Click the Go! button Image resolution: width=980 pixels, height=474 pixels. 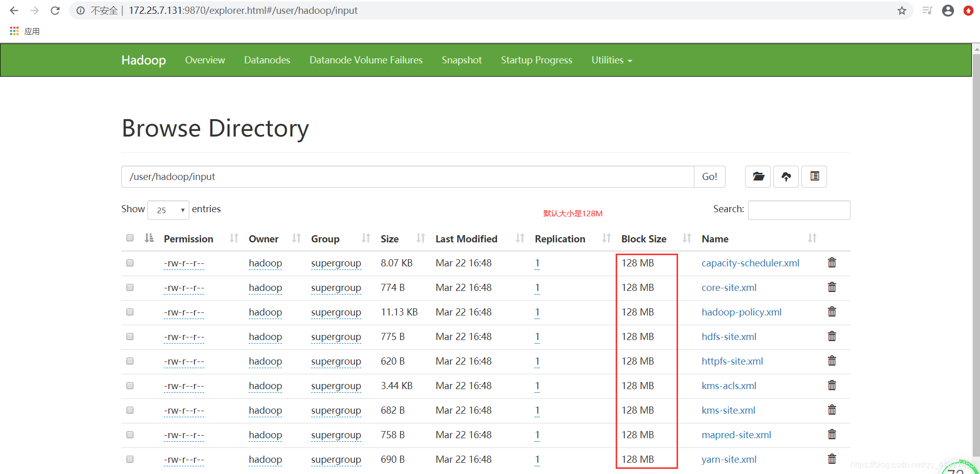[x=709, y=176]
